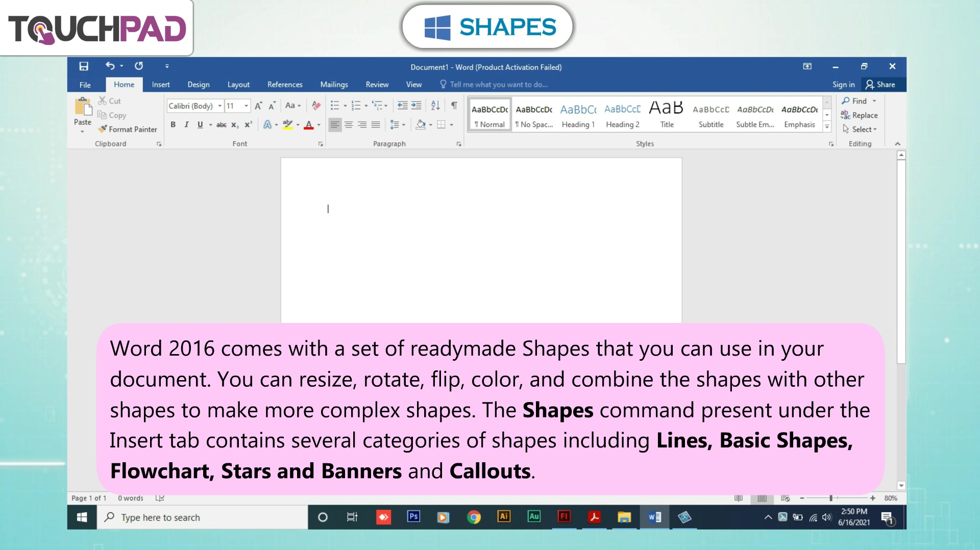Click the zoom slider handle
The width and height of the screenshot is (980, 550).
(x=831, y=498)
